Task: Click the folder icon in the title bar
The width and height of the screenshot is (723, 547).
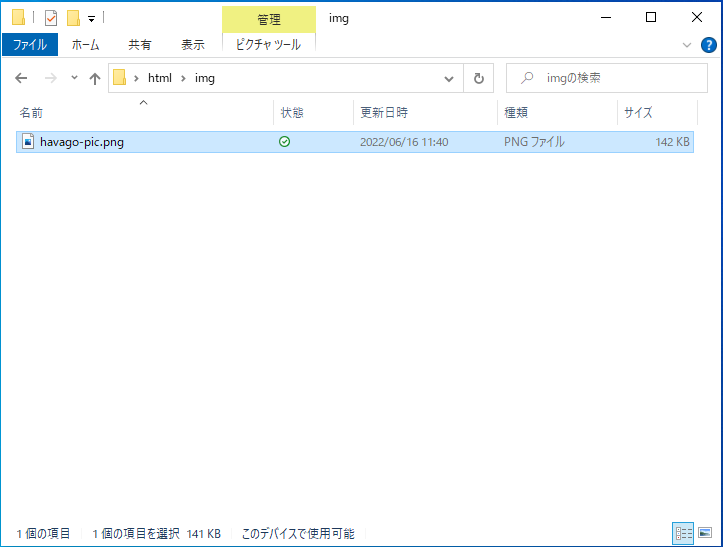Action: [18, 18]
